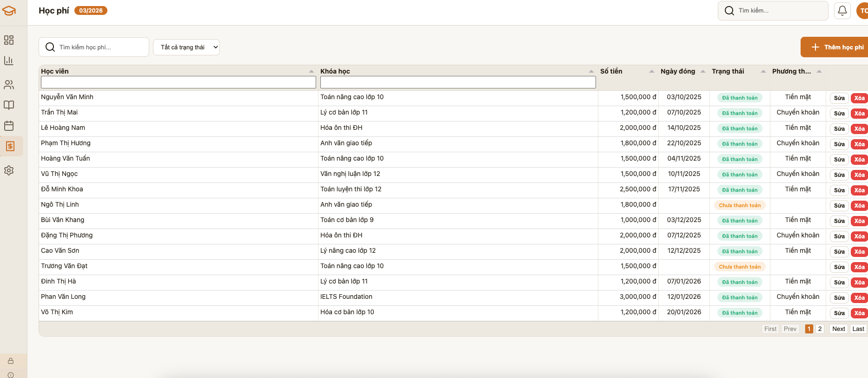Image resolution: width=868 pixels, height=378 pixels.
Task: Click Sửa for Nguyễn Văn Minh row
Action: coord(839,98)
